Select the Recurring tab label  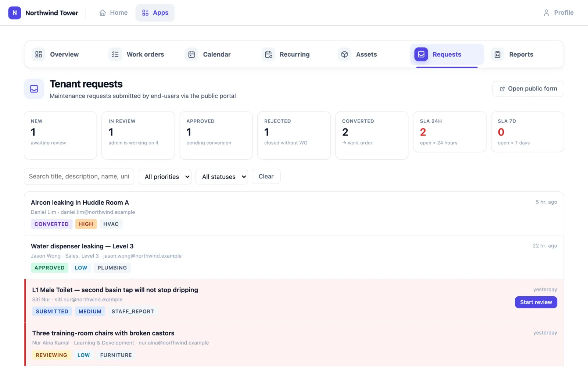[295, 54]
